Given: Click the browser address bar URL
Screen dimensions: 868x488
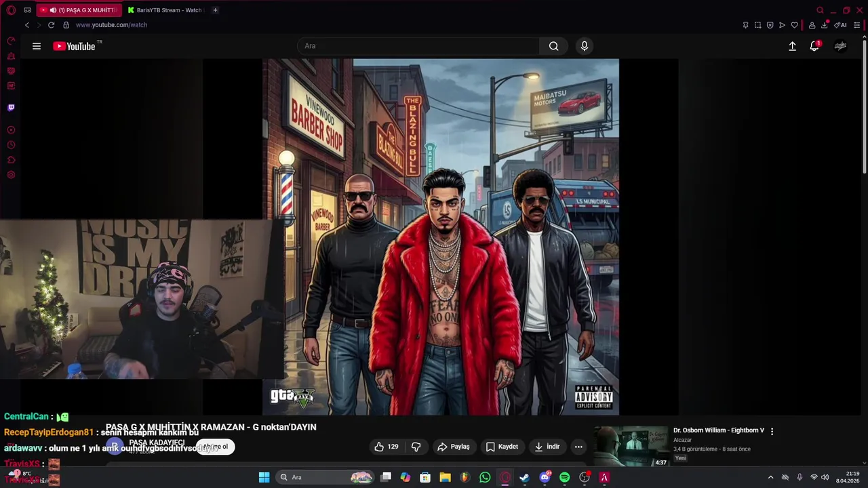Looking at the screenshot, I should tap(111, 25).
